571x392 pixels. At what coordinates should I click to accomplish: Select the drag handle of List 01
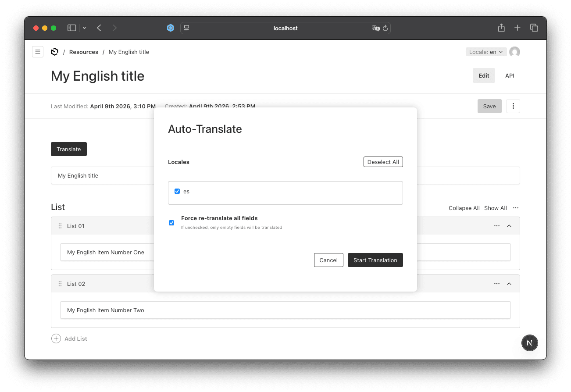click(x=60, y=226)
